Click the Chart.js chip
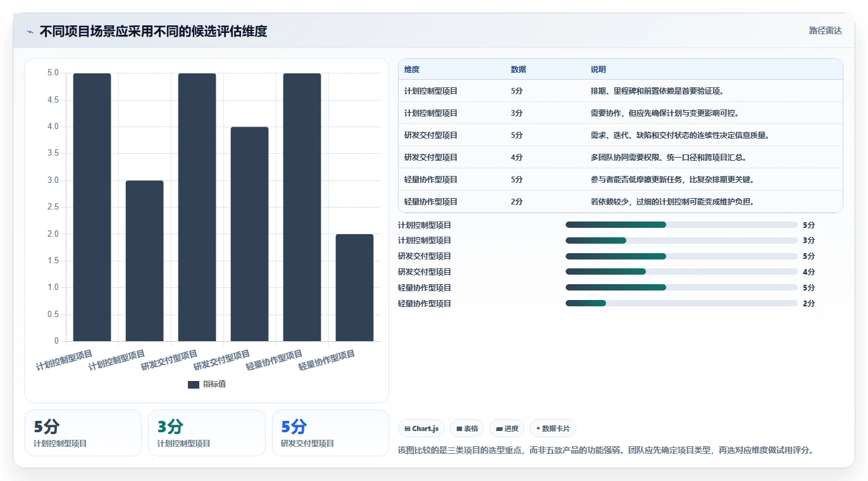This screenshot has height=481, width=868. tap(421, 428)
